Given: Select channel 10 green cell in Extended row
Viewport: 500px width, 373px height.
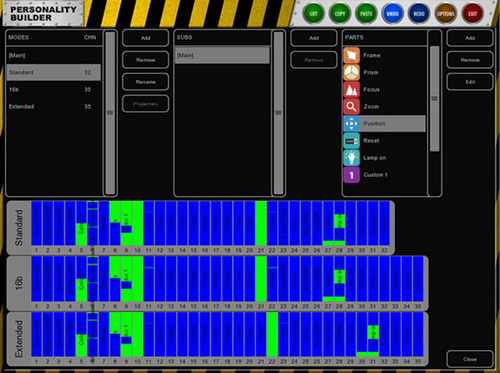Looking at the screenshot, I should click(138, 334).
